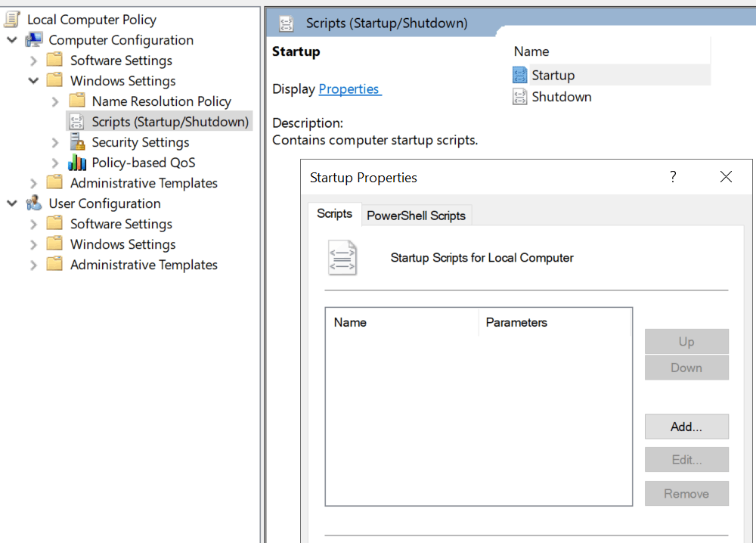Expand Administrative Templates under User Configuration
This screenshot has width=756, height=543.
33,265
